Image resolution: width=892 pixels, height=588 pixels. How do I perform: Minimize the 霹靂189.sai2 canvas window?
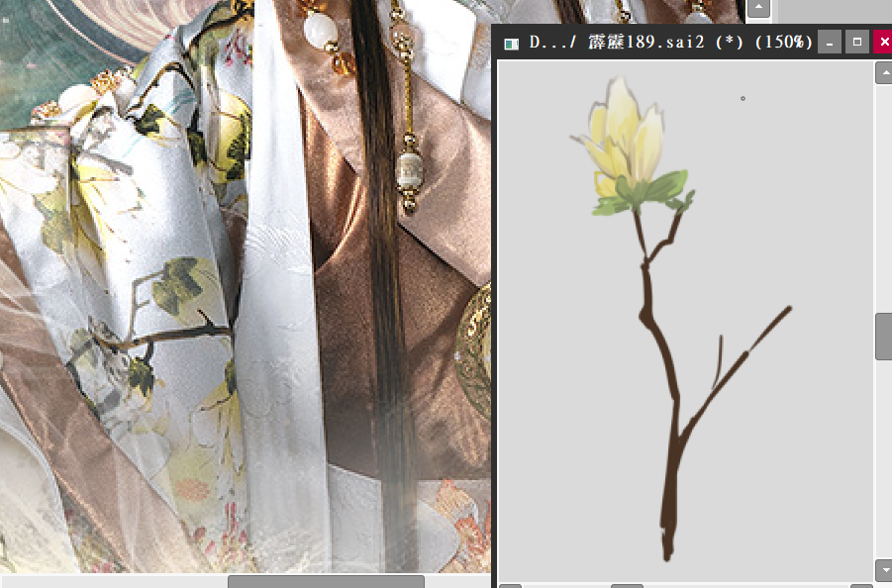click(829, 43)
